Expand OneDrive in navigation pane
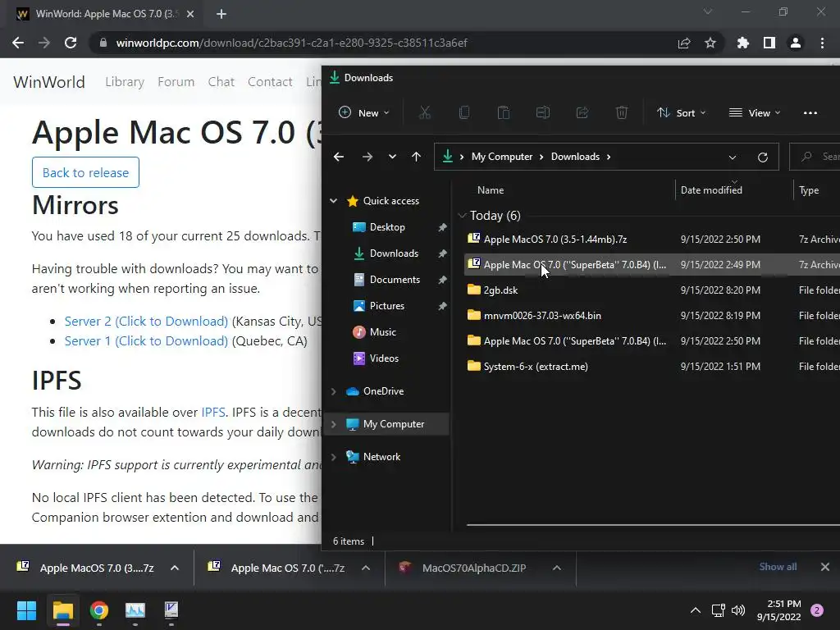 (333, 391)
